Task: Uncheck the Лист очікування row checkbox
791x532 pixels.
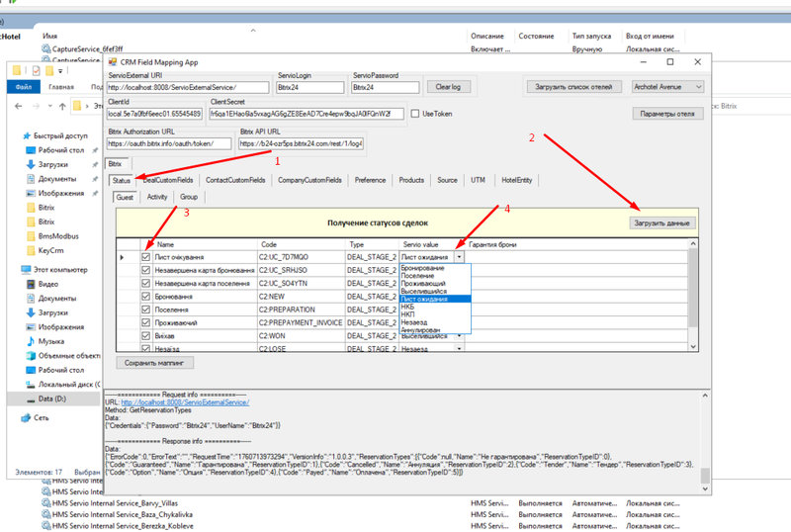Action: (x=145, y=257)
